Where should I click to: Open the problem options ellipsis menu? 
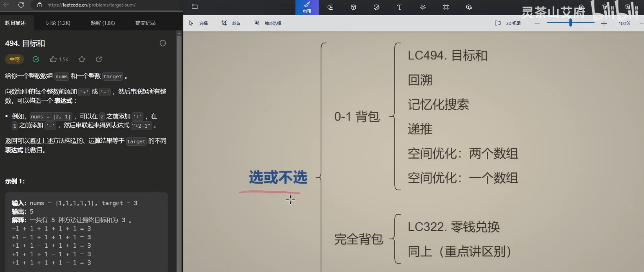pos(163,43)
